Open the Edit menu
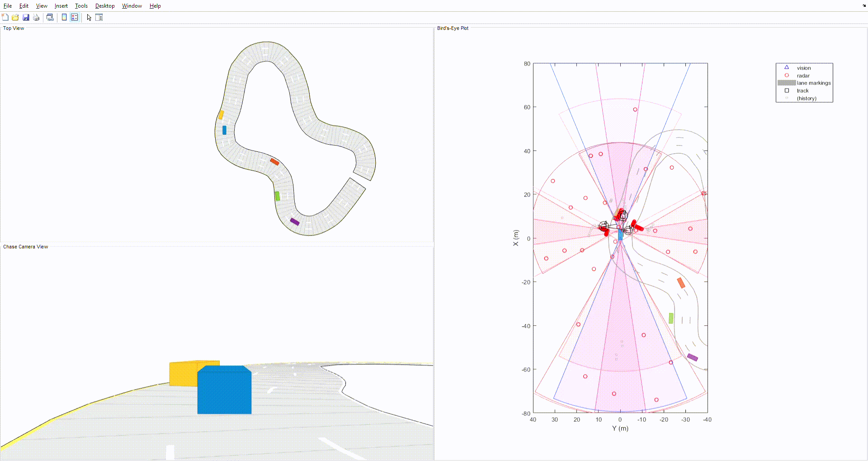The width and height of the screenshot is (868, 461). click(24, 6)
